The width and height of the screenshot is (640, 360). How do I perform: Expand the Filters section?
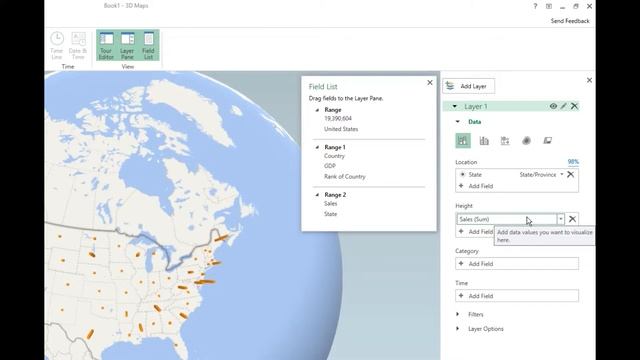pos(458,314)
